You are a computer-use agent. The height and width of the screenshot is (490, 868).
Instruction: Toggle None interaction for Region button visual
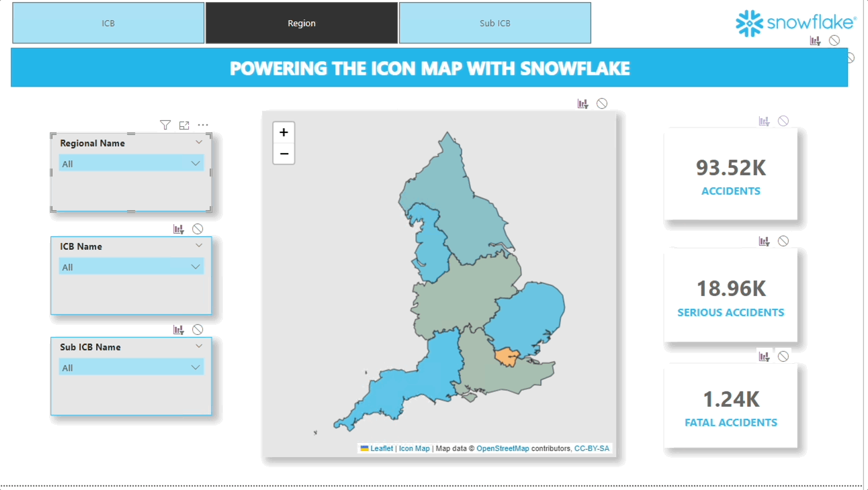[834, 40]
